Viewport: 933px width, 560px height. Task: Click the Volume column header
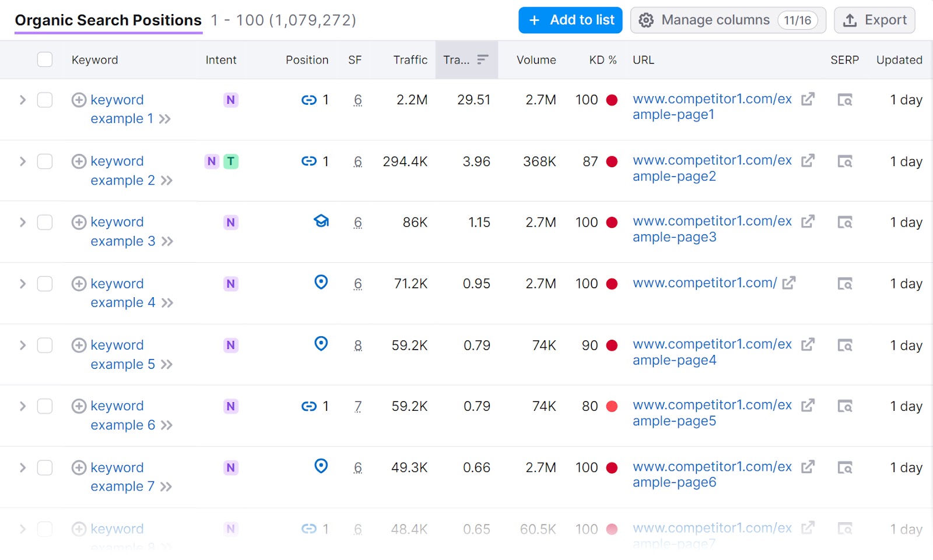[x=535, y=59]
